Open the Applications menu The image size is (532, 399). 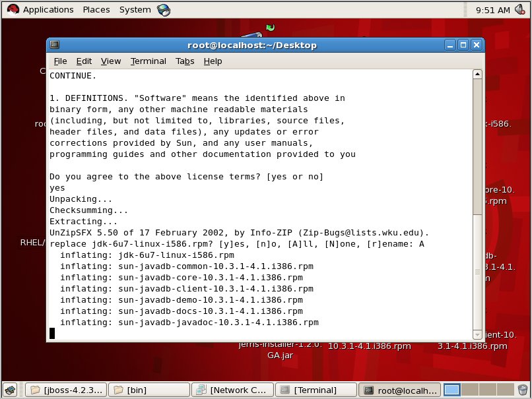point(48,10)
